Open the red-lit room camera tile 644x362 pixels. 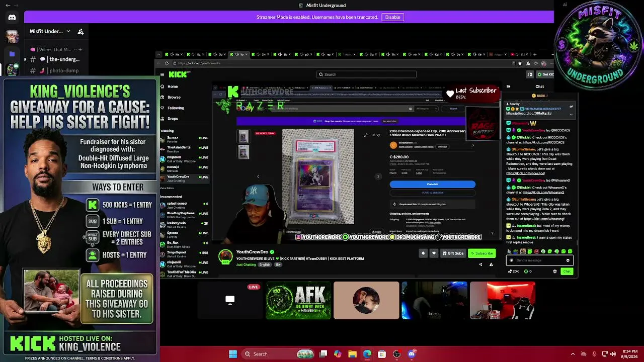coord(503,301)
